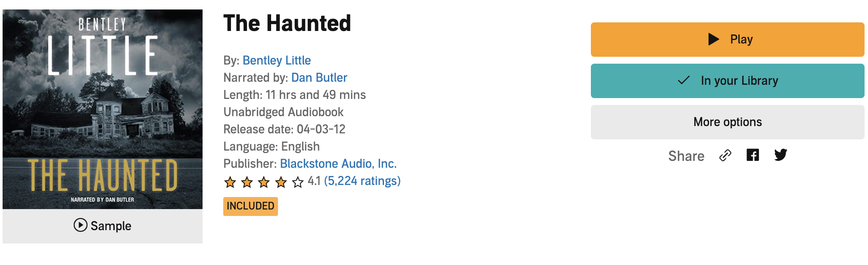Viewport: 868px width, 265px height.
Task: Click the first filled rating star
Action: pos(230,182)
